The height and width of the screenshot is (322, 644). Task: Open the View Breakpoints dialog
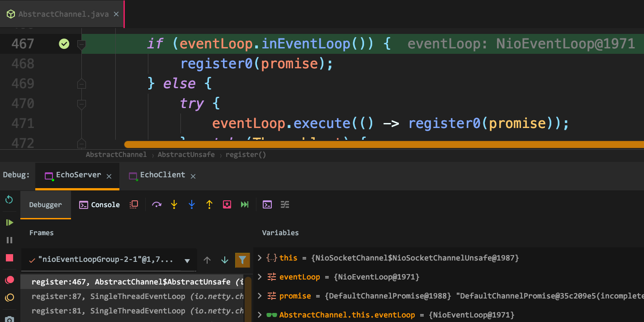[9, 280]
